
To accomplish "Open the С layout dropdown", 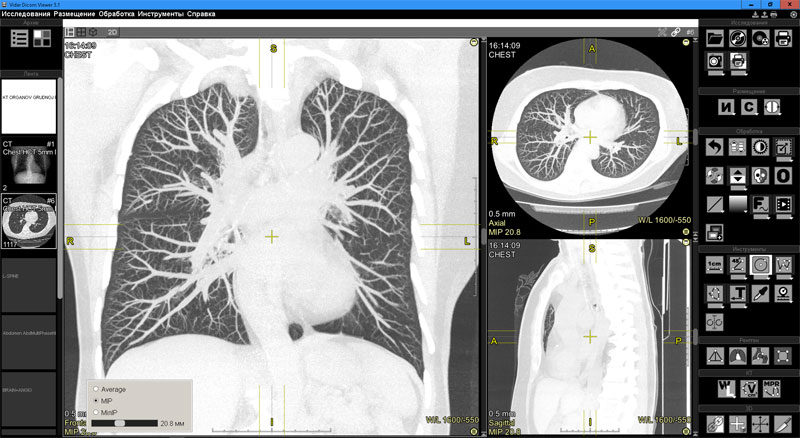I will click(749, 107).
